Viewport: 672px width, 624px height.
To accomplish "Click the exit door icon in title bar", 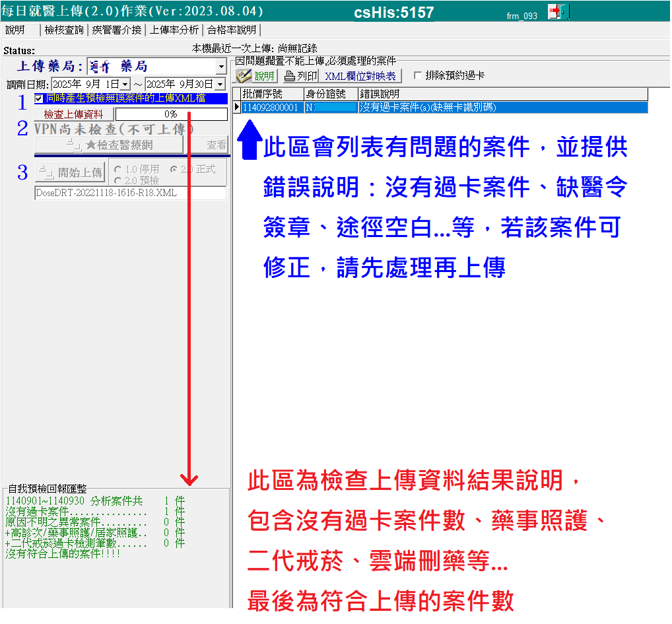I will point(558,12).
